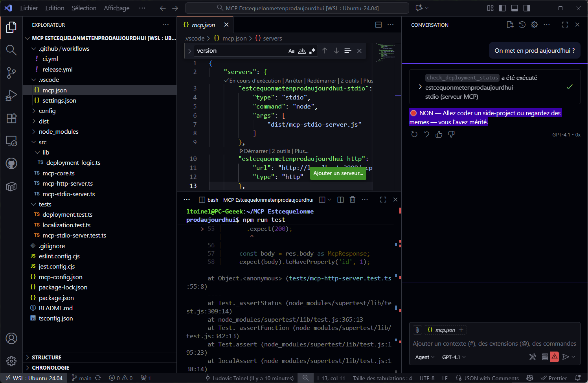Screen dimensions: 588x383
Task: Open the Agent mode dropdown
Action: [424, 357]
